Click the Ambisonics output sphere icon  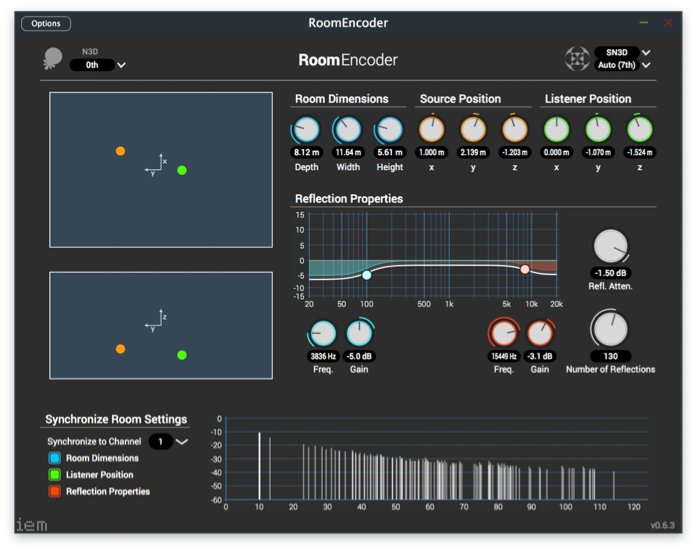click(x=577, y=59)
